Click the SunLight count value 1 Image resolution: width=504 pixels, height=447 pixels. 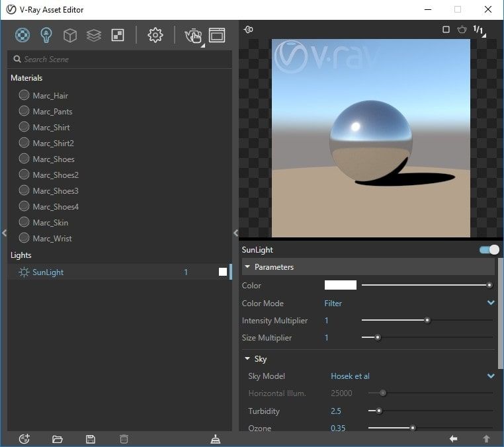pyautogui.click(x=185, y=272)
